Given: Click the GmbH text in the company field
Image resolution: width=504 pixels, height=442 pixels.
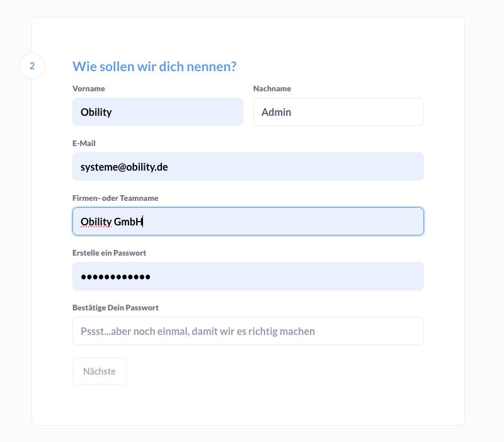Looking at the screenshot, I should (129, 222).
